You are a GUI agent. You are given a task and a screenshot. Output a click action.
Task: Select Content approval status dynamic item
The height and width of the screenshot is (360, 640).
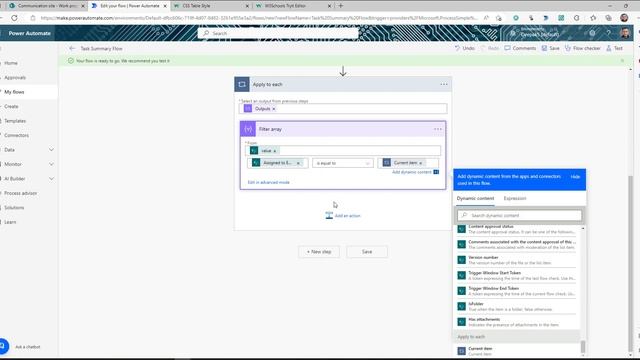click(x=517, y=229)
